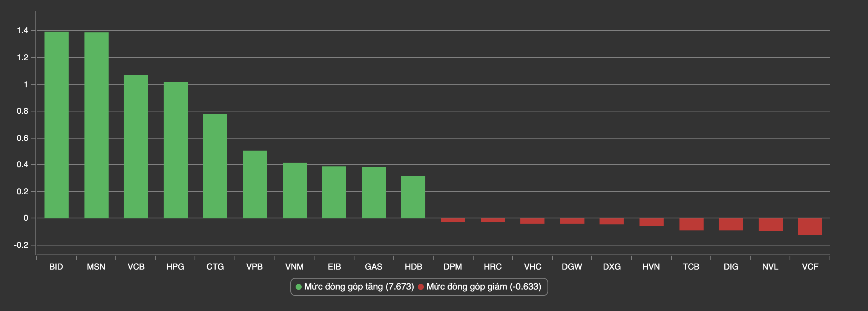Image resolution: width=868 pixels, height=311 pixels.
Task: Select the VNM green bar
Action: (295, 190)
